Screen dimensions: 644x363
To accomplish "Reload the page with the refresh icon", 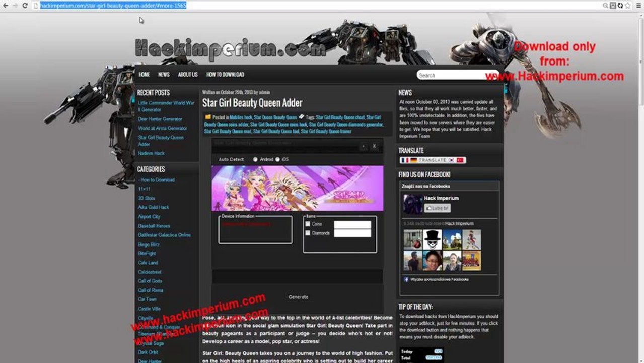I will 25,6.
